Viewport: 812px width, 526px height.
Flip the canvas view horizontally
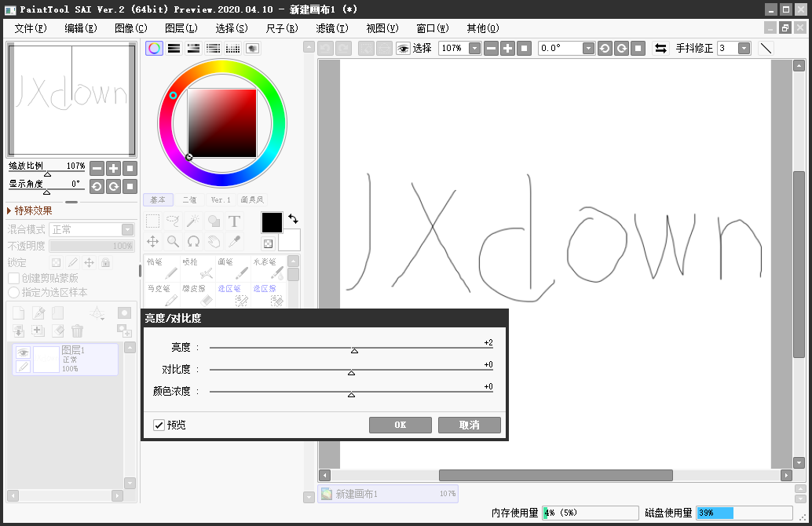point(660,48)
